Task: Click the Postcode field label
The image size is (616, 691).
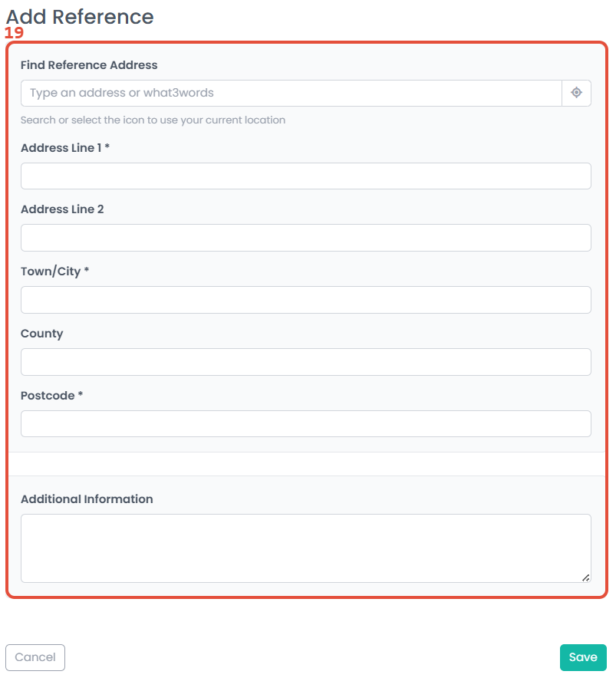Action: pyautogui.click(x=51, y=396)
